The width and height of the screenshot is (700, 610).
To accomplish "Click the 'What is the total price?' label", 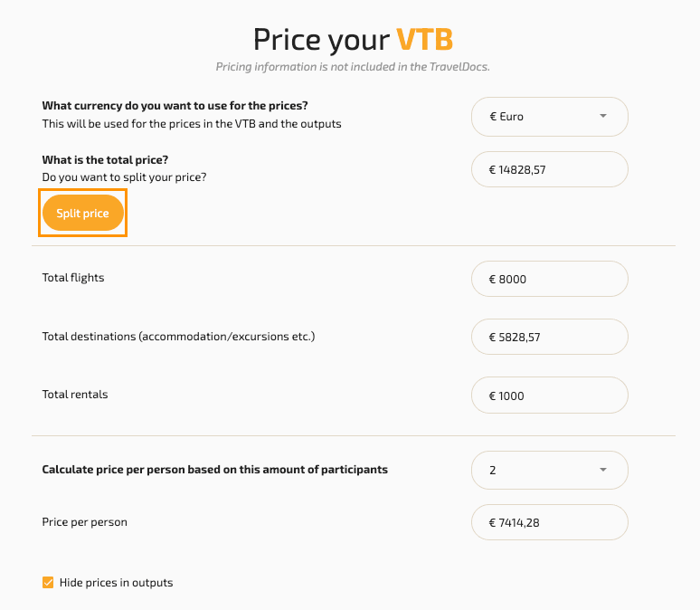I will click(105, 160).
